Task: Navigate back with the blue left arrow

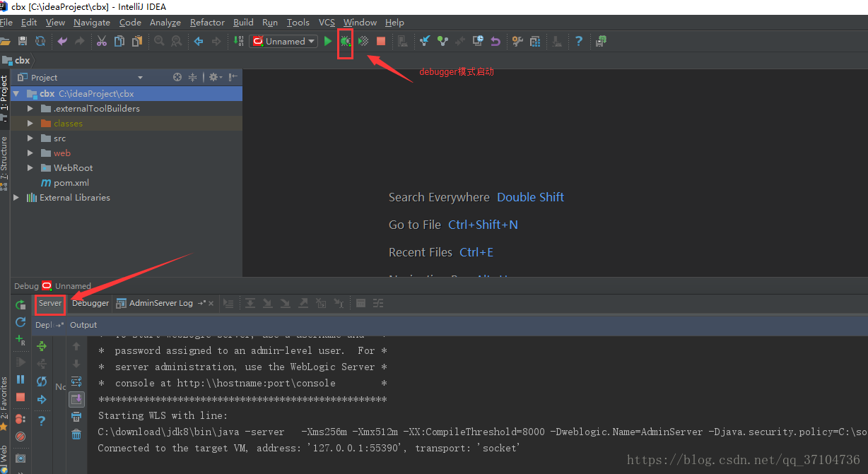Action: pos(199,41)
